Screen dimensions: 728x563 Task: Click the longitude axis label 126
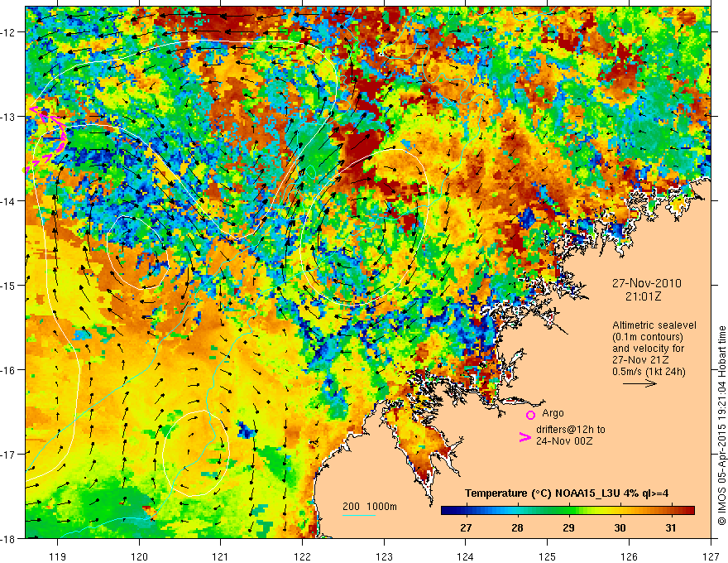click(x=629, y=556)
